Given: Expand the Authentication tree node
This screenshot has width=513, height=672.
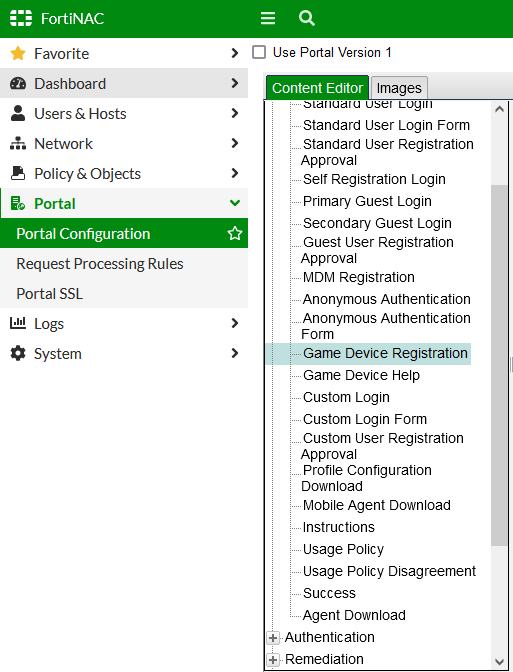Looking at the screenshot, I should 273,638.
